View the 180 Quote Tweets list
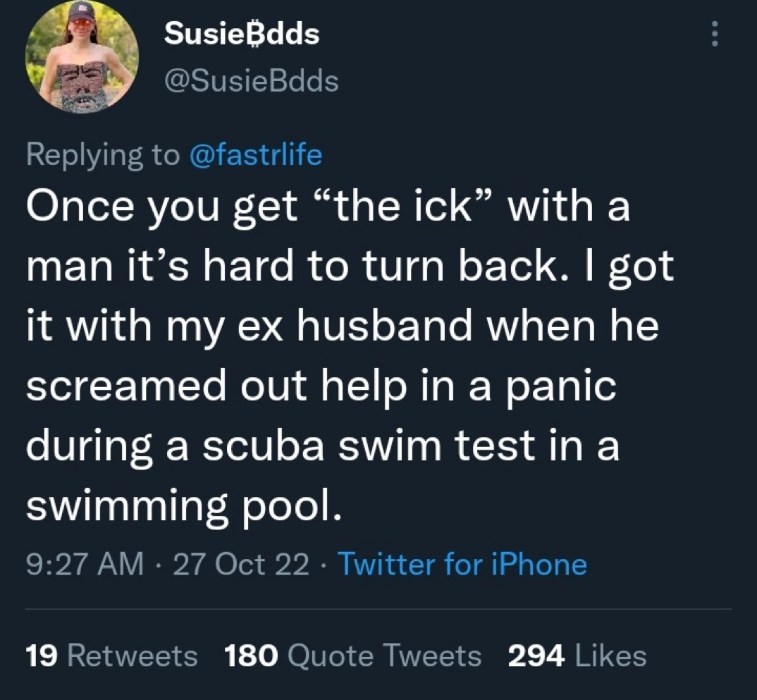The width and height of the screenshot is (757, 700). pos(353,656)
